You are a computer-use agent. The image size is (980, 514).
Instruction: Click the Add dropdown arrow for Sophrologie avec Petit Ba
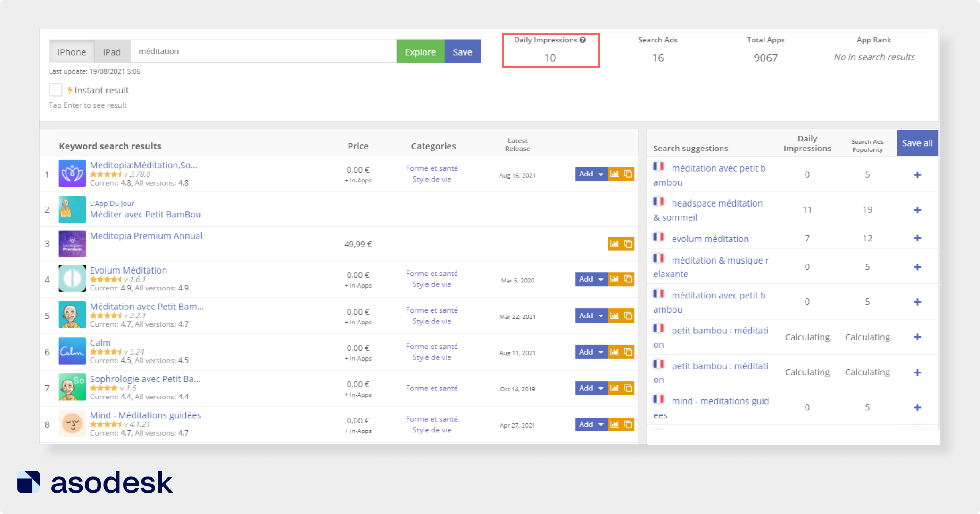[x=598, y=388]
